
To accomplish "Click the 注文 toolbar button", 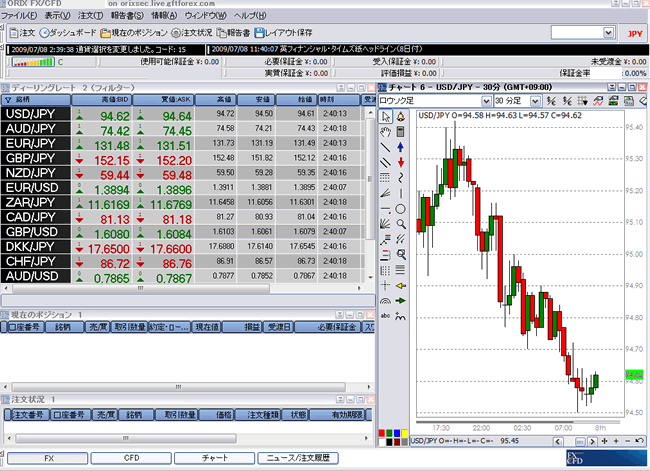I will pos(22,32).
